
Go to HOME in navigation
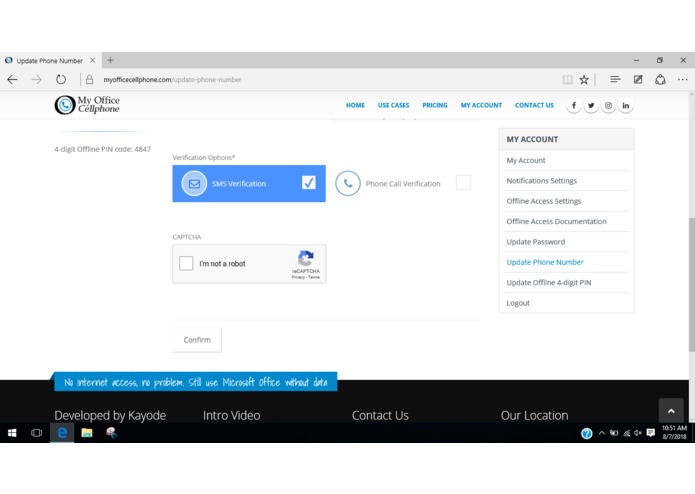pos(355,105)
